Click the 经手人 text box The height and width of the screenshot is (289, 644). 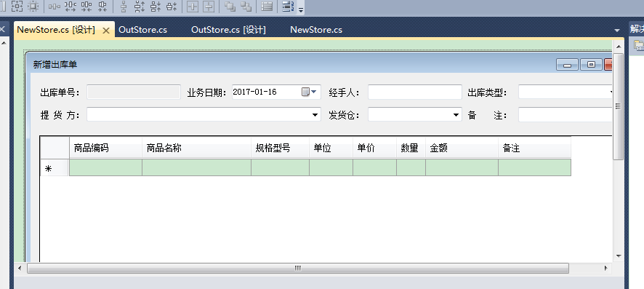point(415,92)
